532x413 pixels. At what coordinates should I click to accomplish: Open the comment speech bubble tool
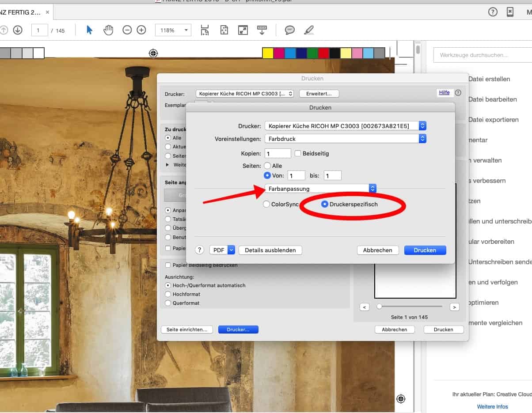[x=290, y=30]
